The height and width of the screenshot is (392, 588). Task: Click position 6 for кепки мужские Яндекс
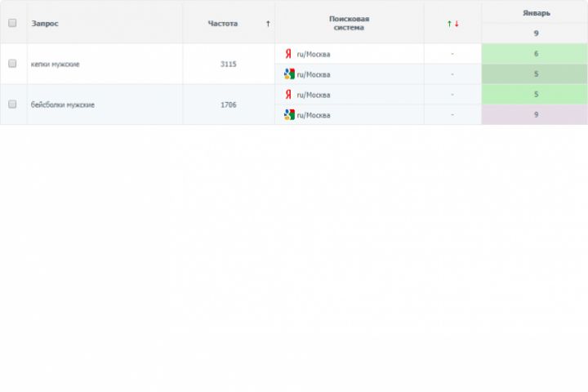tap(535, 54)
